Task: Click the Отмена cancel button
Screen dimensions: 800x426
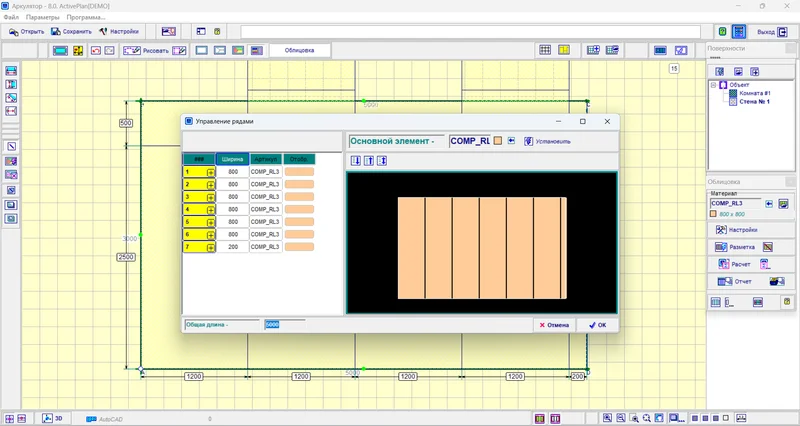Action: click(554, 325)
